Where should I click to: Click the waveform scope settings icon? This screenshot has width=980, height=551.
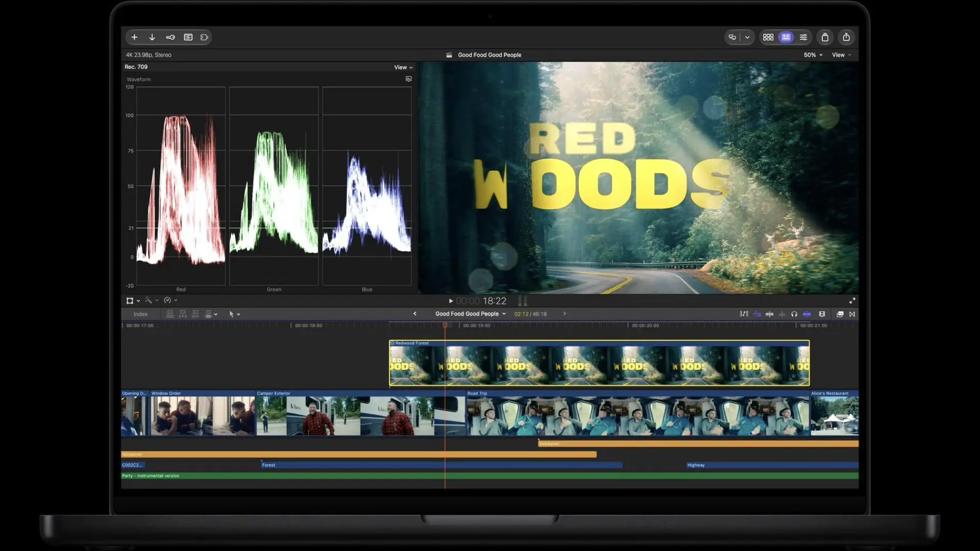click(408, 79)
